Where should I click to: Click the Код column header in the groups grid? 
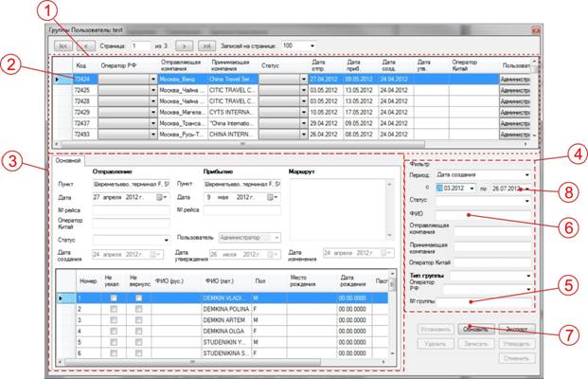tap(81, 65)
